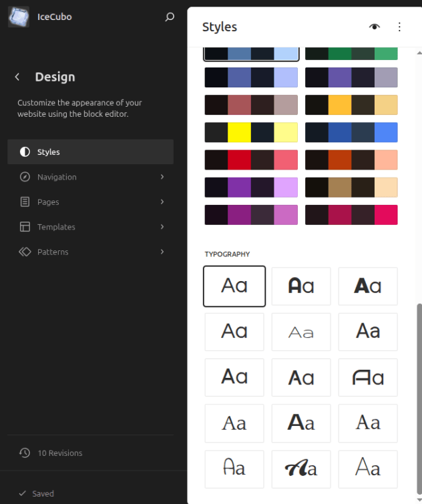Open the Templates menu item
The image size is (422, 504).
(90, 227)
